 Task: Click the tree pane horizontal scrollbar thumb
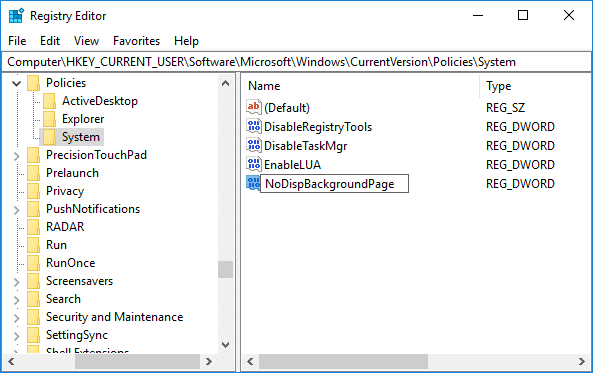[137, 361]
